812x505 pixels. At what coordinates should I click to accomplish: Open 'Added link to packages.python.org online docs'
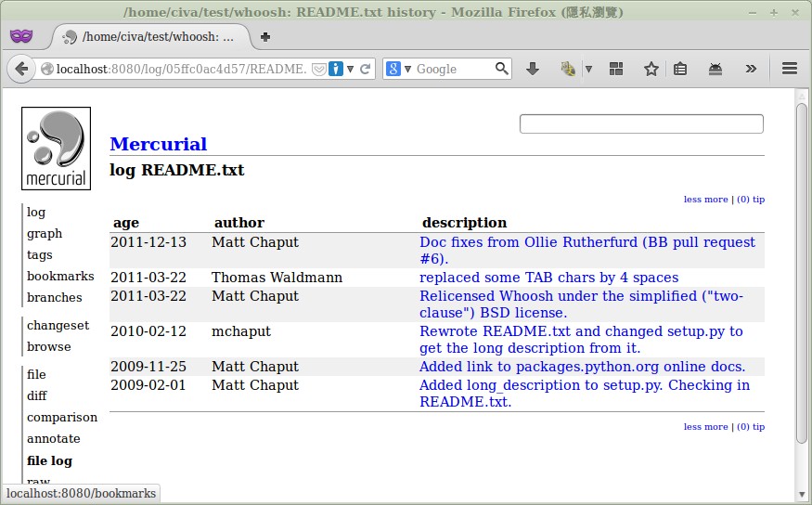point(583,366)
